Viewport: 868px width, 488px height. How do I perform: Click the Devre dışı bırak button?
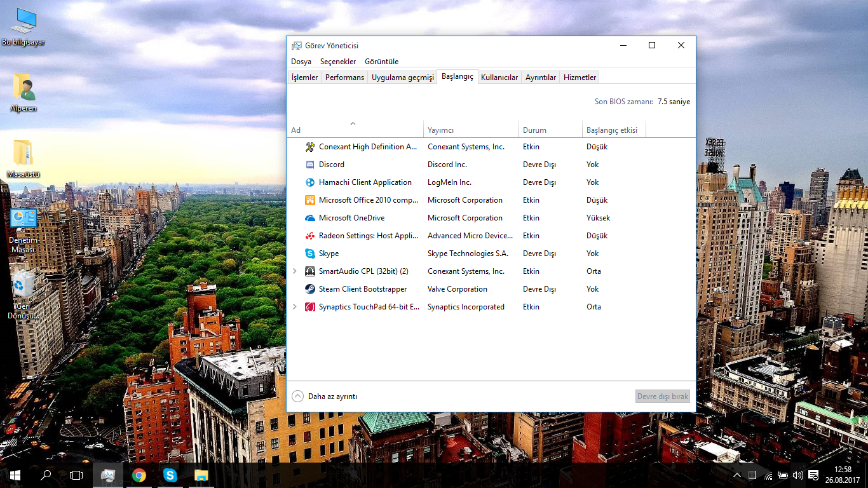click(663, 396)
